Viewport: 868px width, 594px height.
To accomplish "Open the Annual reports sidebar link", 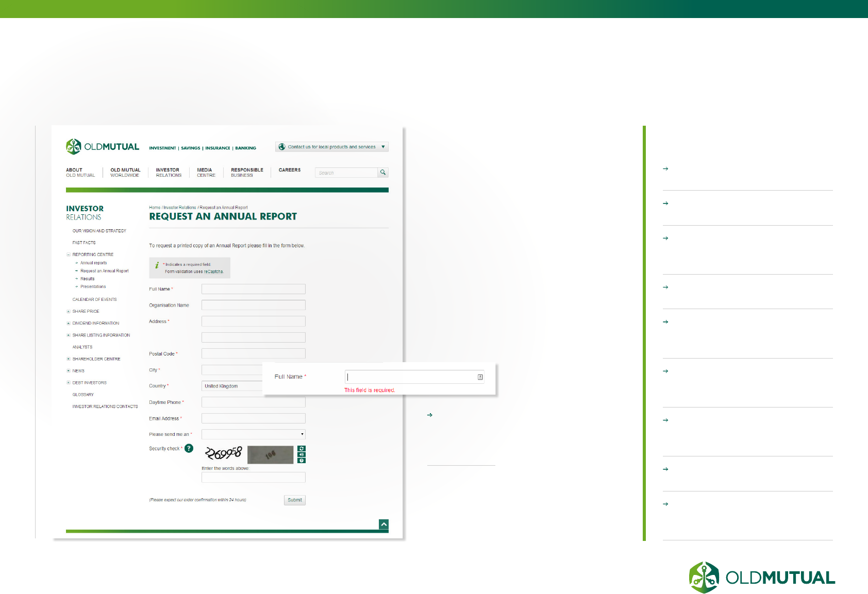I will click(x=93, y=263).
